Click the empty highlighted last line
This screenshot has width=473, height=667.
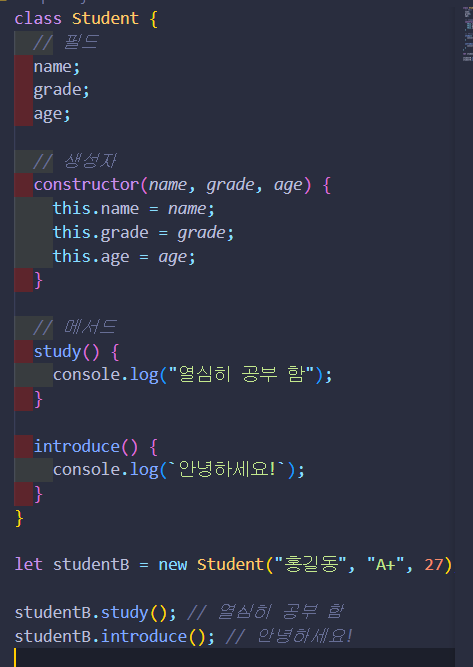coord(234,658)
